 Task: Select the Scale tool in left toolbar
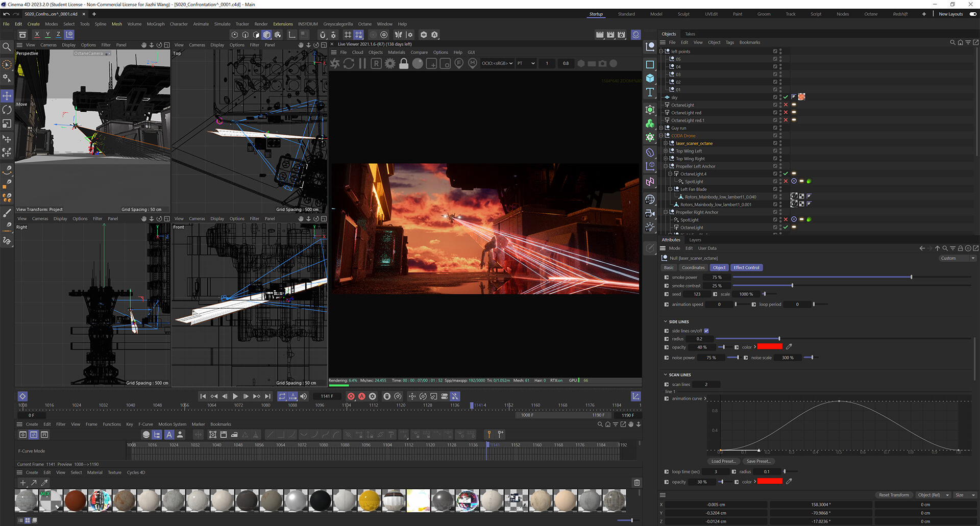point(7,124)
